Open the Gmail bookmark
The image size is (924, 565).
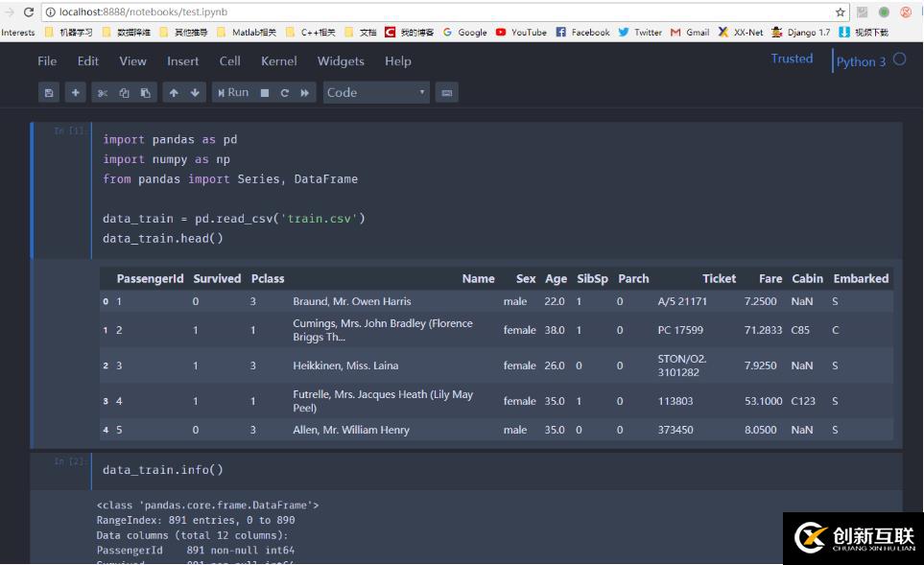pyautogui.click(x=690, y=33)
